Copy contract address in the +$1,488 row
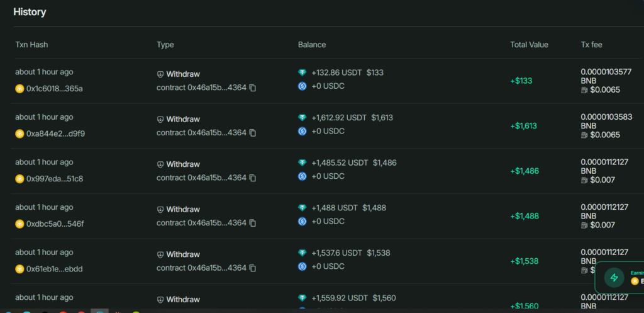 click(253, 223)
